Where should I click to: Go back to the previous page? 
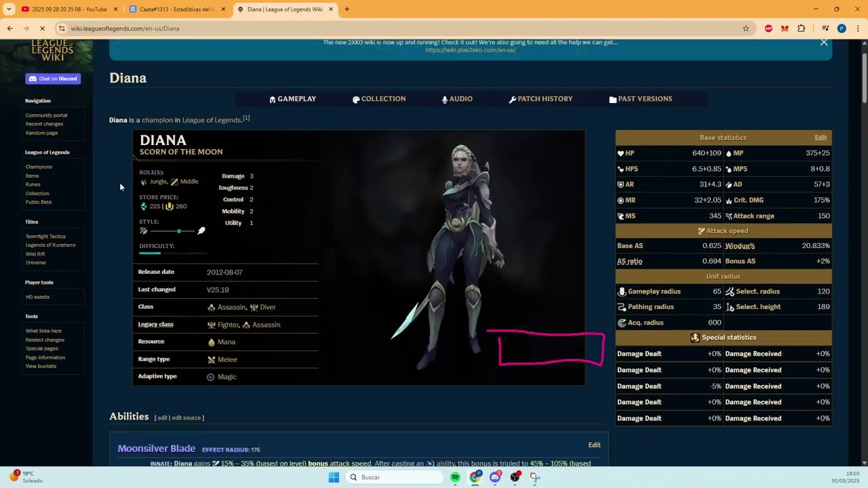(x=10, y=28)
